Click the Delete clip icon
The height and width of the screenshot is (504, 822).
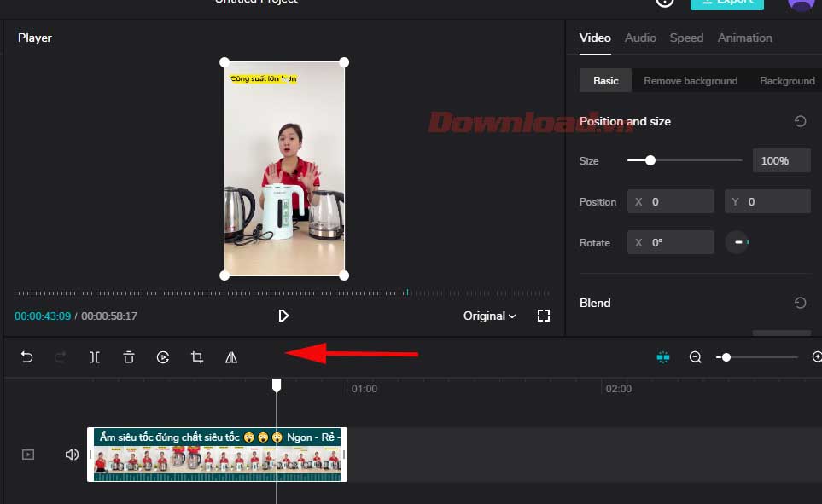click(128, 356)
